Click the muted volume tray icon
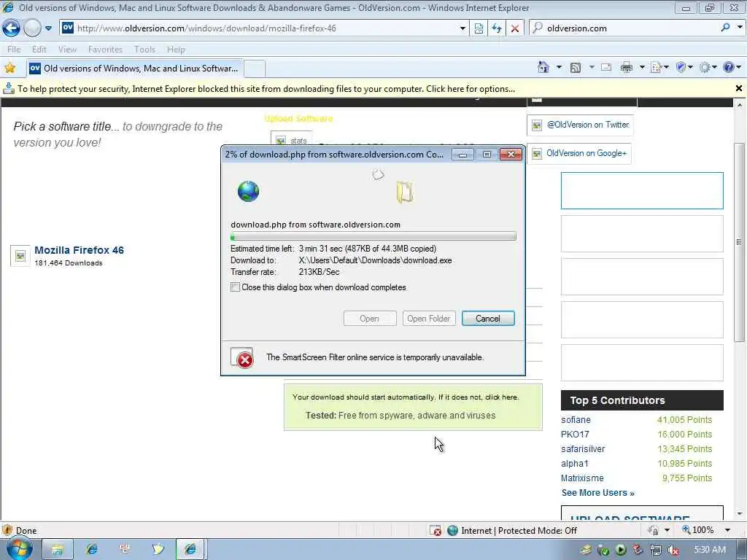Image resolution: width=747 pixels, height=560 pixels. (x=673, y=550)
